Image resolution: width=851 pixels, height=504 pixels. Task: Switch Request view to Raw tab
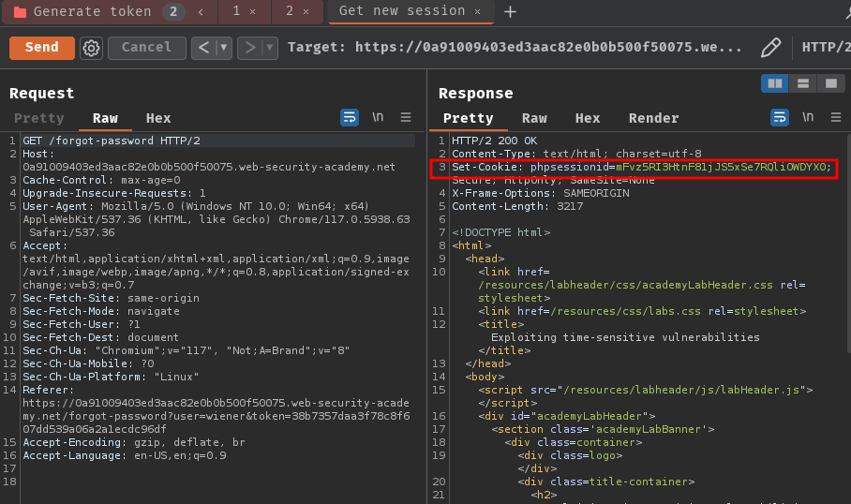point(105,118)
